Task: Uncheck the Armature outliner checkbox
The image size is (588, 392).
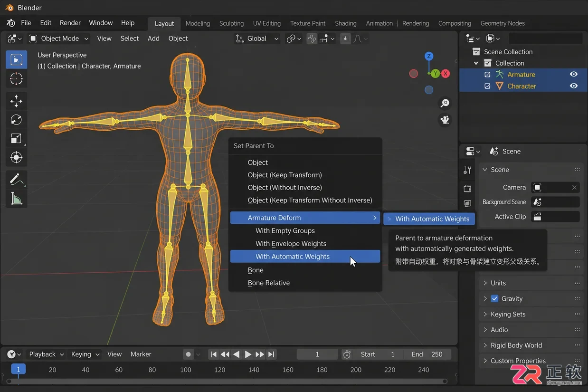Action: 487,75
